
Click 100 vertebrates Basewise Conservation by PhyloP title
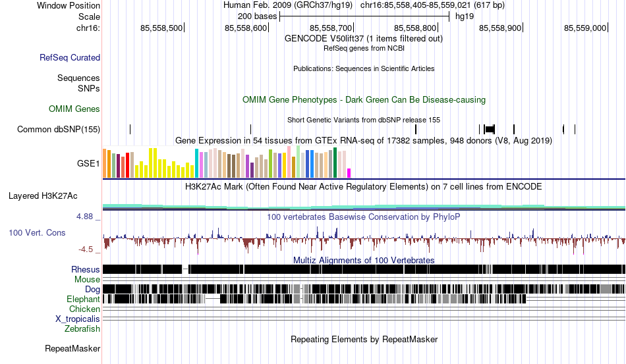click(364, 217)
